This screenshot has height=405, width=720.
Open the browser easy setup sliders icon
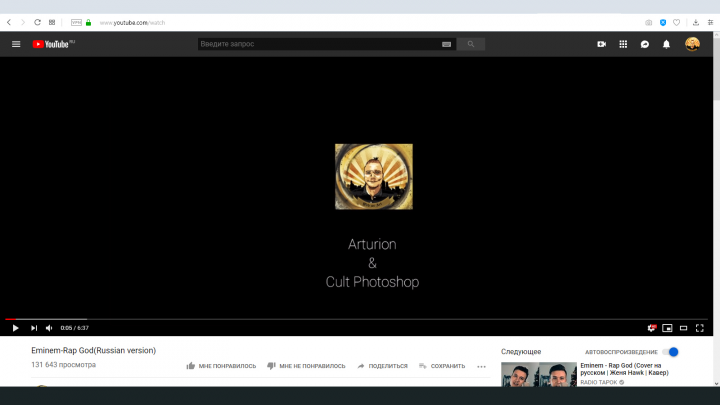pos(710,22)
